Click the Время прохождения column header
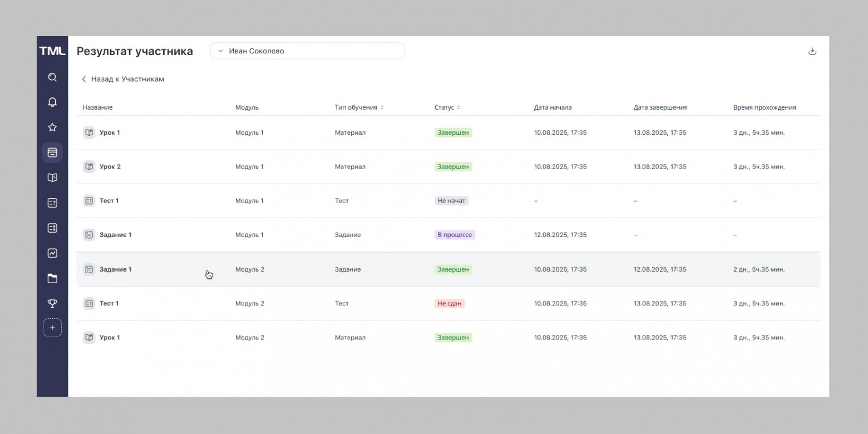Screen dimensions: 868x434 765,107
